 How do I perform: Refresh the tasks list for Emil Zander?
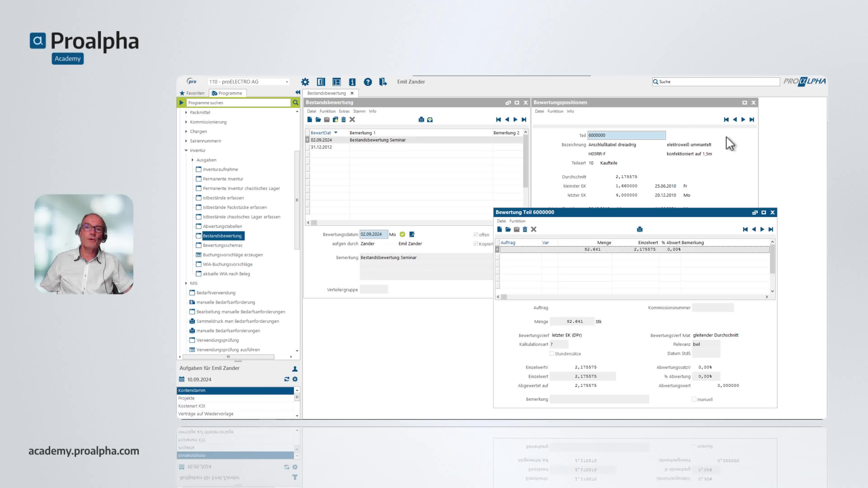click(x=286, y=379)
